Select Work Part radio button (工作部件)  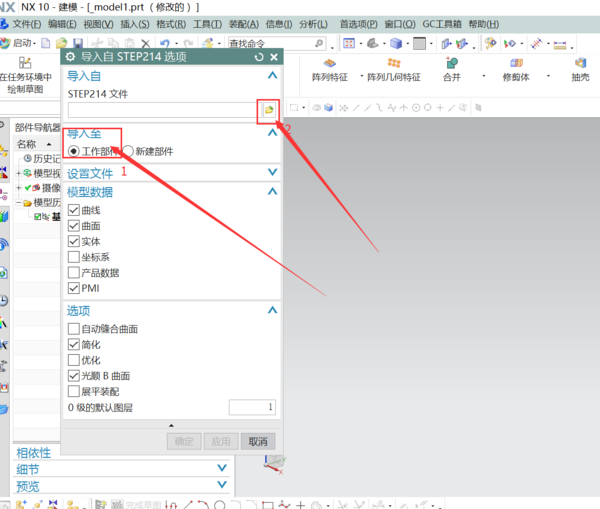[x=74, y=152]
